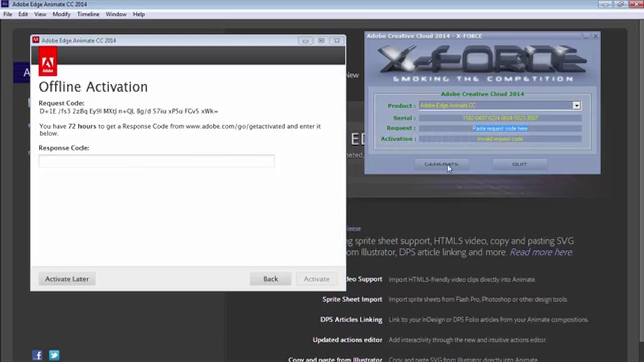Click into the Response Code input field
The image size is (644, 362).
coord(156,161)
